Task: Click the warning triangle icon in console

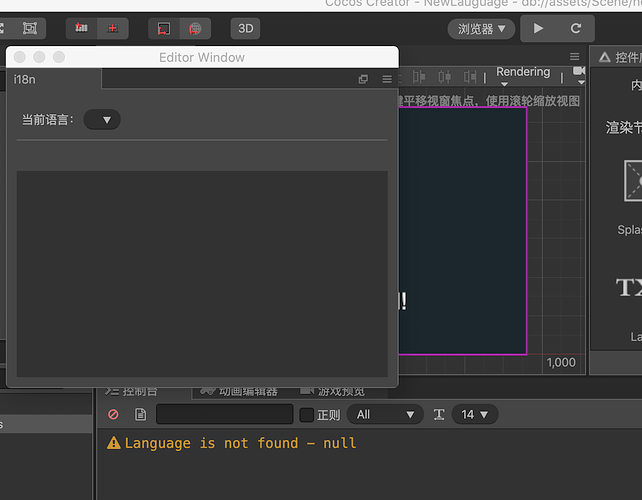Action: 113,443
